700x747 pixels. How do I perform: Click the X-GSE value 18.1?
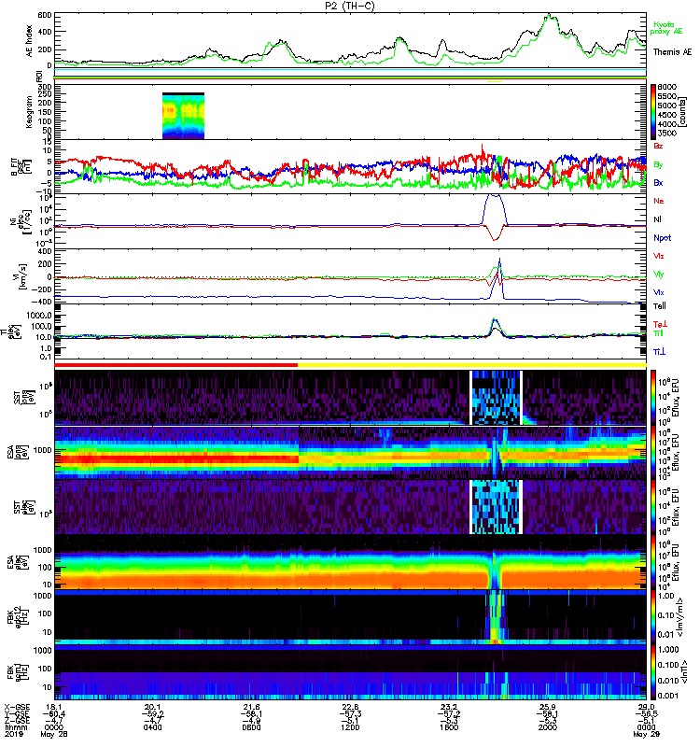pyautogui.click(x=53, y=707)
